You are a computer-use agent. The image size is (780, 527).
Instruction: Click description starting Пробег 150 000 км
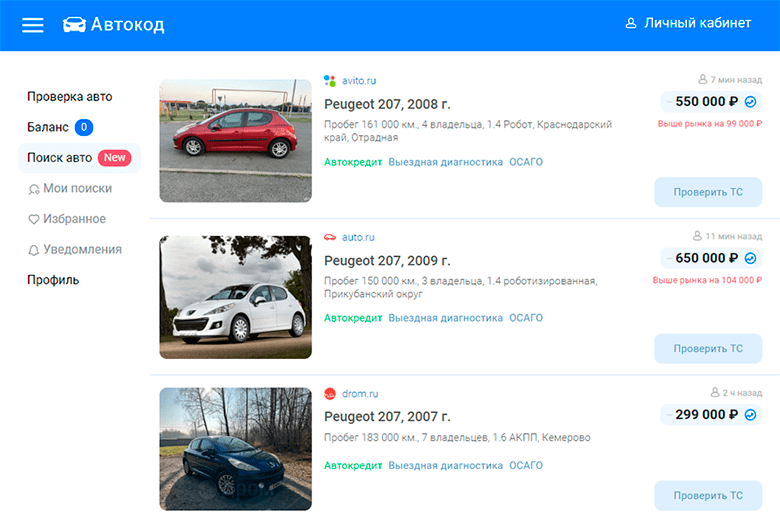point(461,287)
